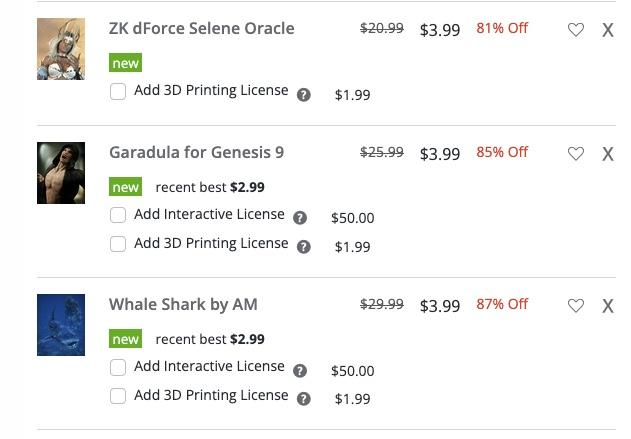This screenshot has height=439, width=631.
Task: Open Garadula for Genesis 9 product link
Action: tap(196, 152)
